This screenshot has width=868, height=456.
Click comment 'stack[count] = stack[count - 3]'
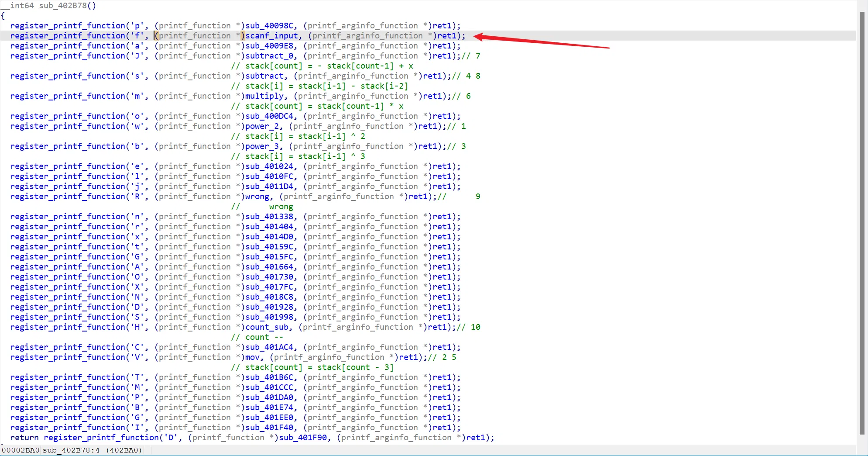pos(319,367)
